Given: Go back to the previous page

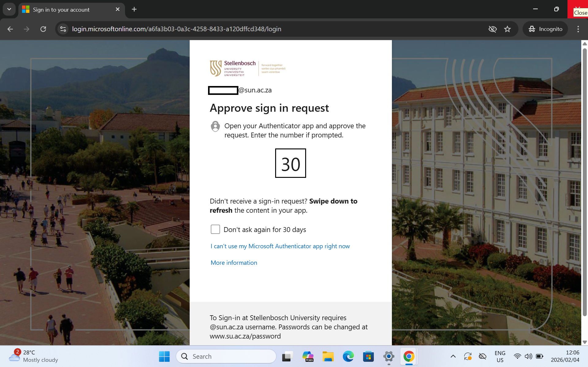Looking at the screenshot, I should click(x=10, y=29).
